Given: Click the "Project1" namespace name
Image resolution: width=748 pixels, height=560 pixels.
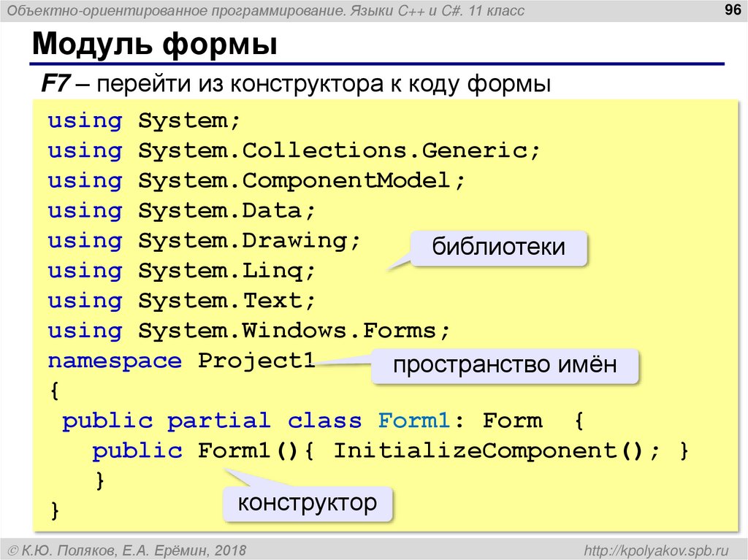Looking at the screenshot, I should pyautogui.click(x=256, y=361).
